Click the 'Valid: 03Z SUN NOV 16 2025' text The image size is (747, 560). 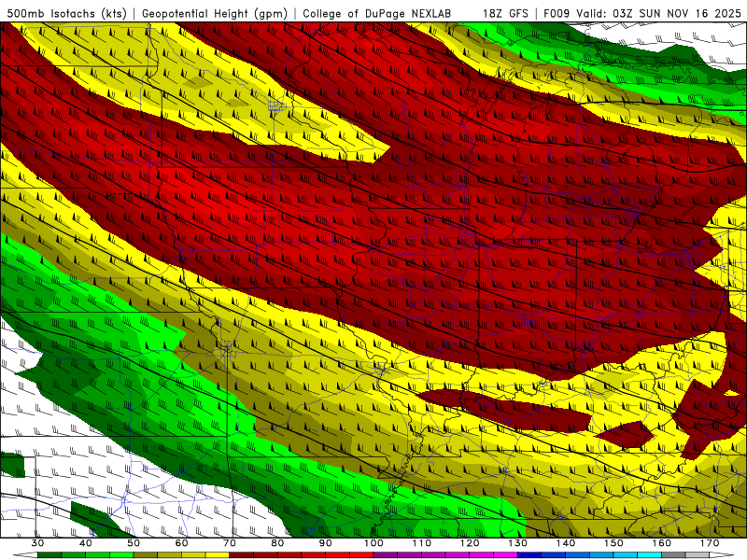(x=658, y=14)
